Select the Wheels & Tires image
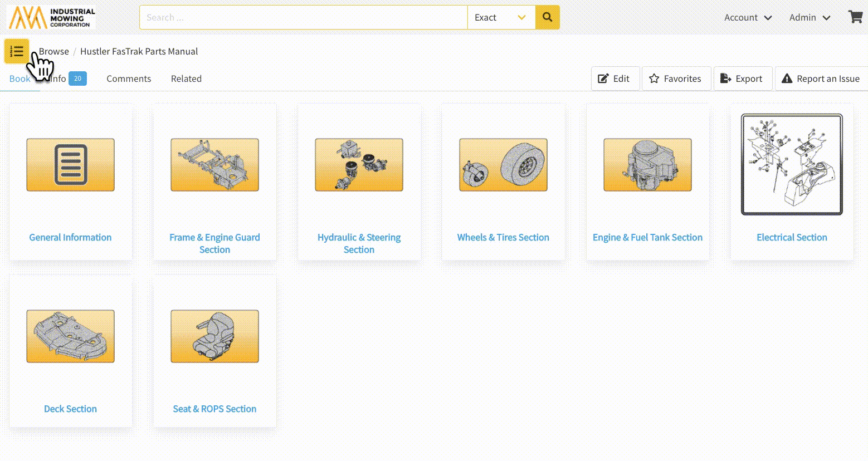The width and height of the screenshot is (868, 461). (503, 165)
